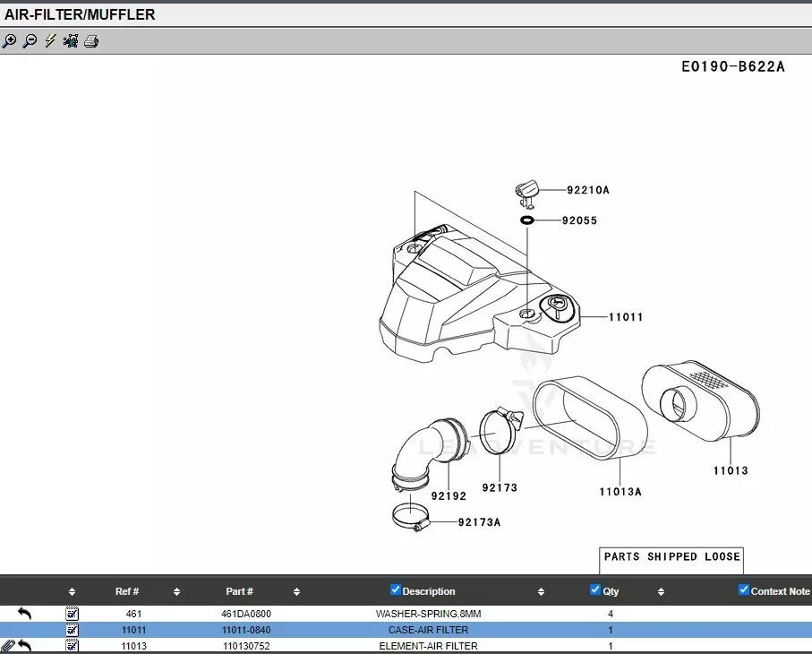Click sort arrows right of Description header
The image size is (812, 654).
(541, 592)
